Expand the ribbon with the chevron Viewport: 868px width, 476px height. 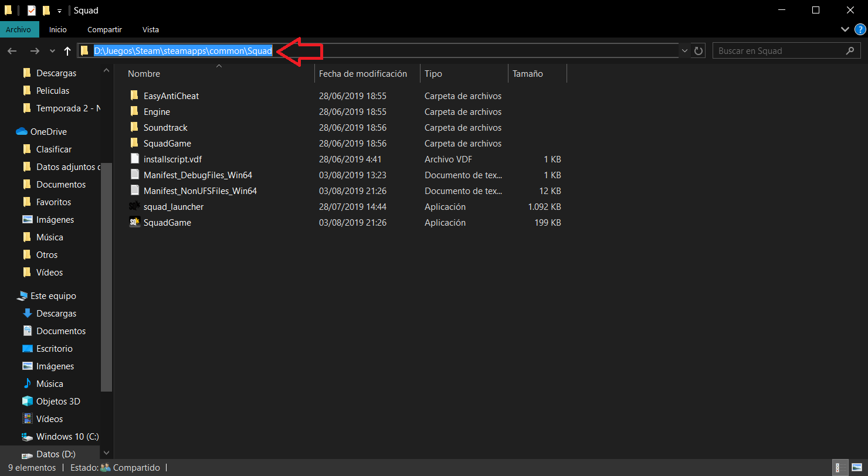tap(845, 29)
